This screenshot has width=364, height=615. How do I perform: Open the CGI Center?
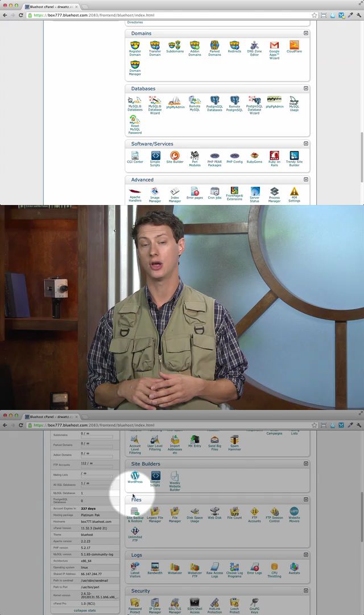(135, 157)
